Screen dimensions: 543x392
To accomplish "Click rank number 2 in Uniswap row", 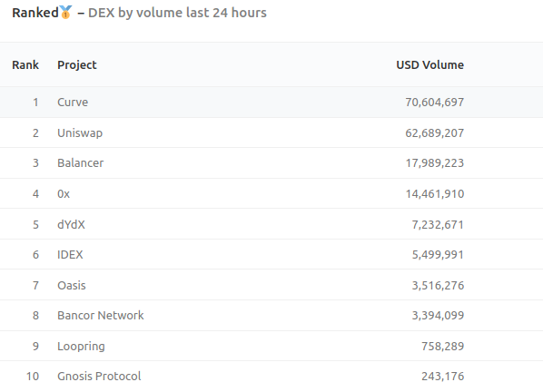I will [x=35, y=132].
